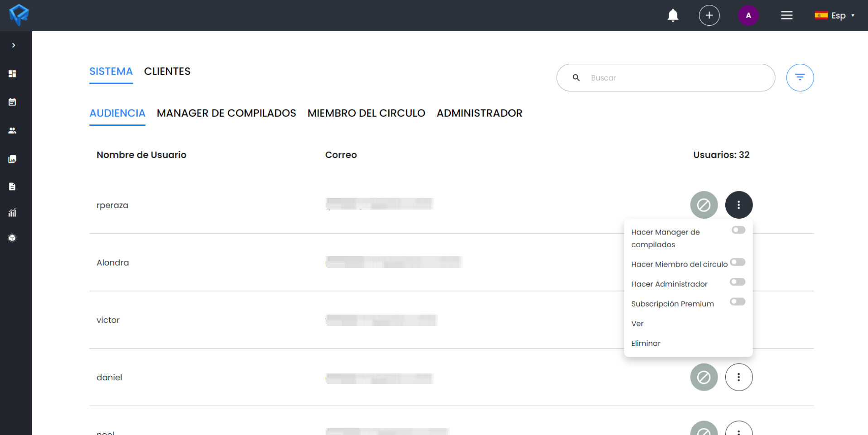The image size is (868, 435).
Task: Toggle Hacer Administrador switch
Action: pyautogui.click(x=738, y=282)
